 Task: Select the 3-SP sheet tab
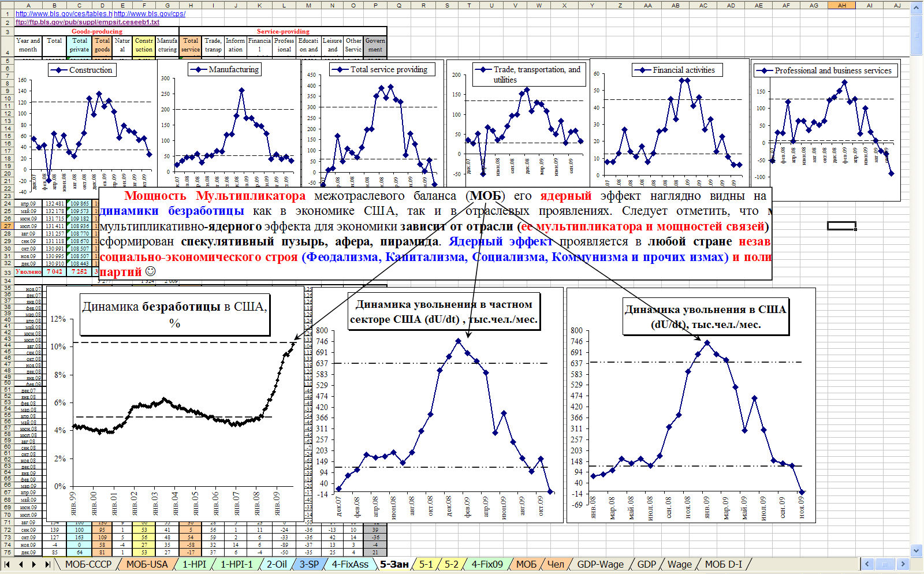tap(309, 564)
